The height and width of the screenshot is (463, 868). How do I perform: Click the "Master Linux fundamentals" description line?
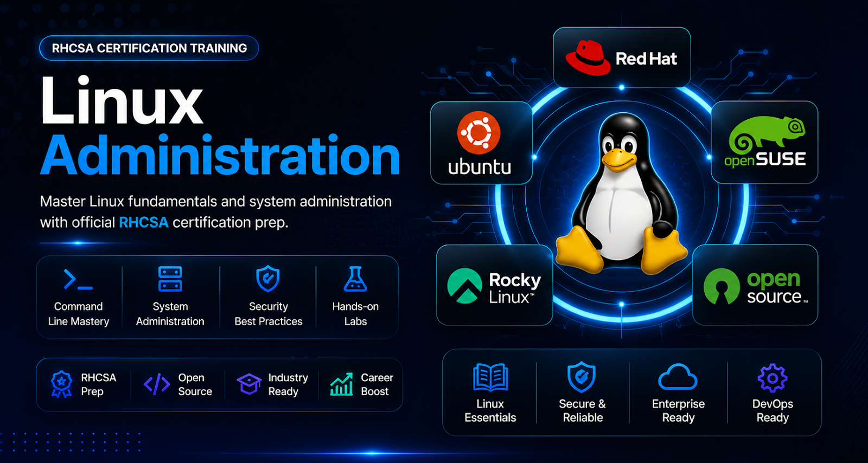tap(216, 202)
